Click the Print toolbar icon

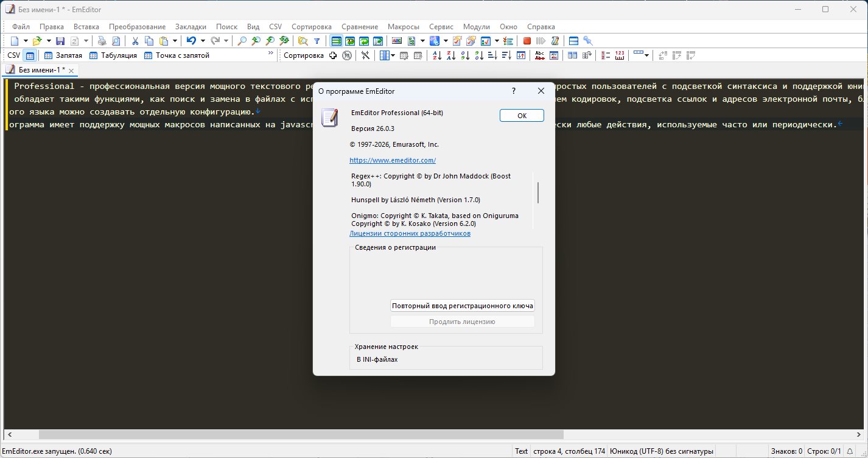102,41
